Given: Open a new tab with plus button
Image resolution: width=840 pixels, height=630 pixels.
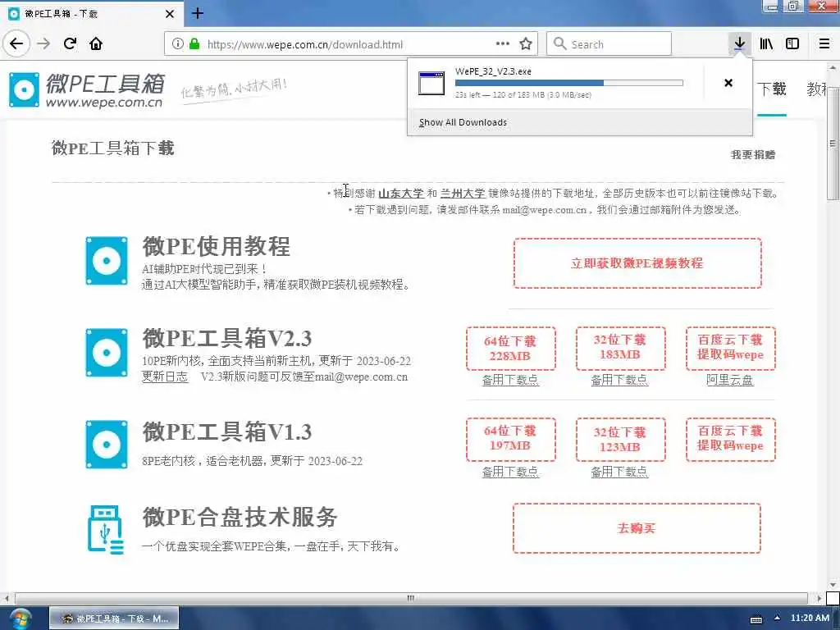Looking at the screenshot, I should [198, 13].
